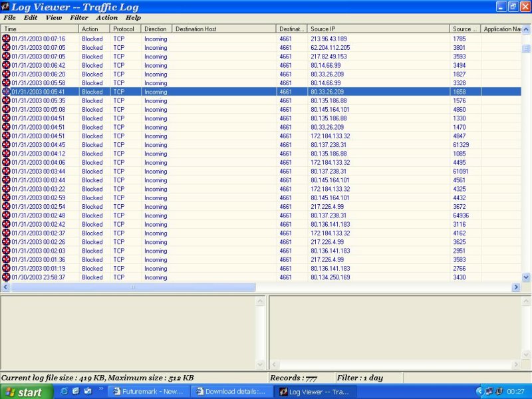The height and width of the screenshot is (399, 532).
Task: Sort by the Direction column header
Action: point(157,29)
